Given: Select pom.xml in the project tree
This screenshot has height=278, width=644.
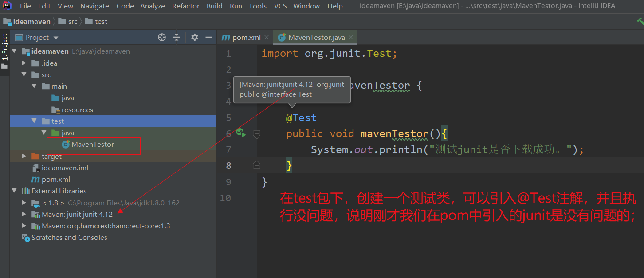Looking at the screenshot, I should pos(51,179).
